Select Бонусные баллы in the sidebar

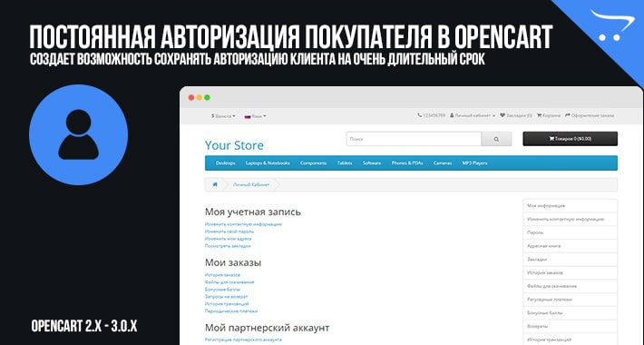[570, 313]
